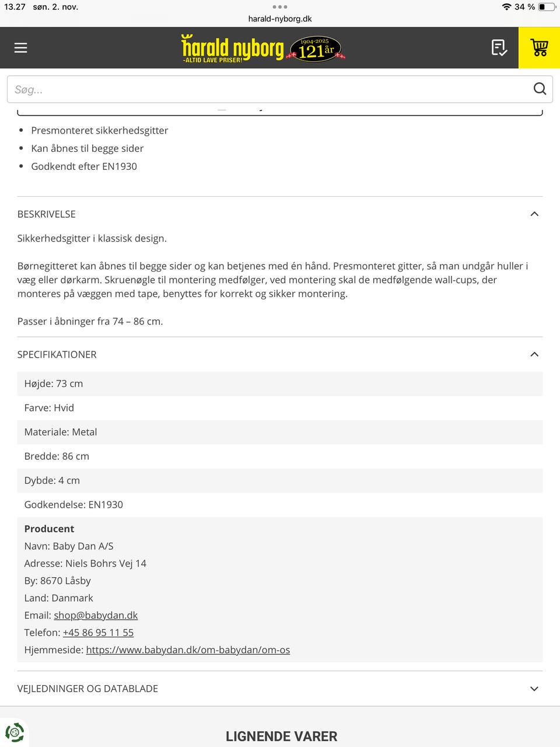Open the shop@babydan.dk email link
560x747 pixels.
96,615
